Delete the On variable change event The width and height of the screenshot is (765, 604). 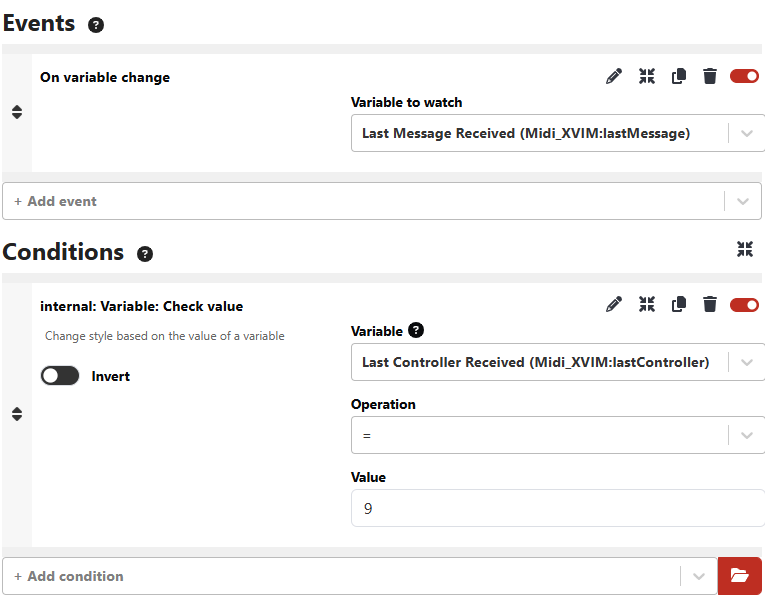coord(710,76)
